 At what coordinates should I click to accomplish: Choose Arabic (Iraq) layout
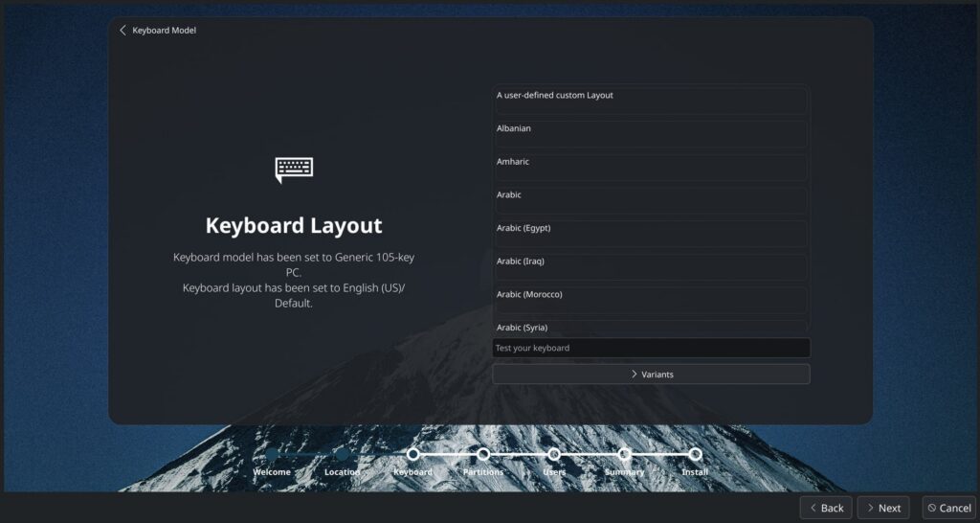pyautogui.click(x=651, y=266)
